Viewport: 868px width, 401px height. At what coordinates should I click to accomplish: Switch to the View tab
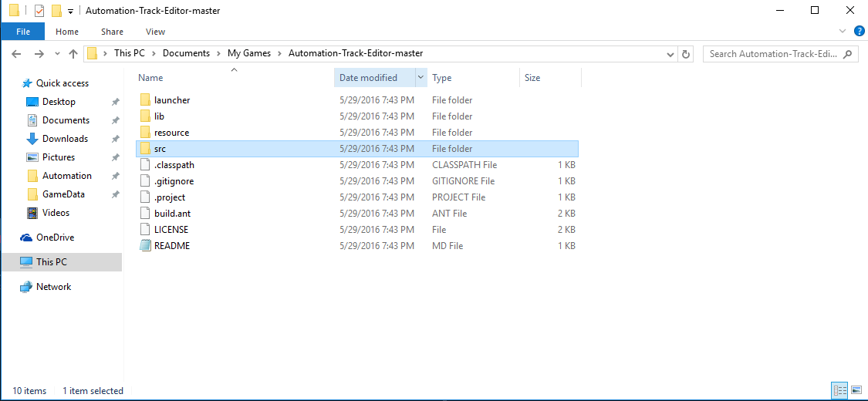pyautogui.click(x=155, y=32)
